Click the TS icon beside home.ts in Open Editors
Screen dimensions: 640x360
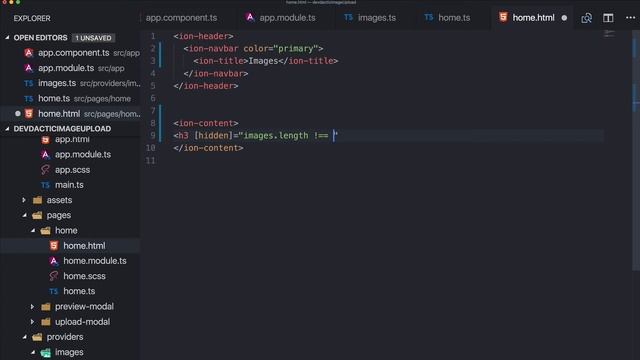29,99
